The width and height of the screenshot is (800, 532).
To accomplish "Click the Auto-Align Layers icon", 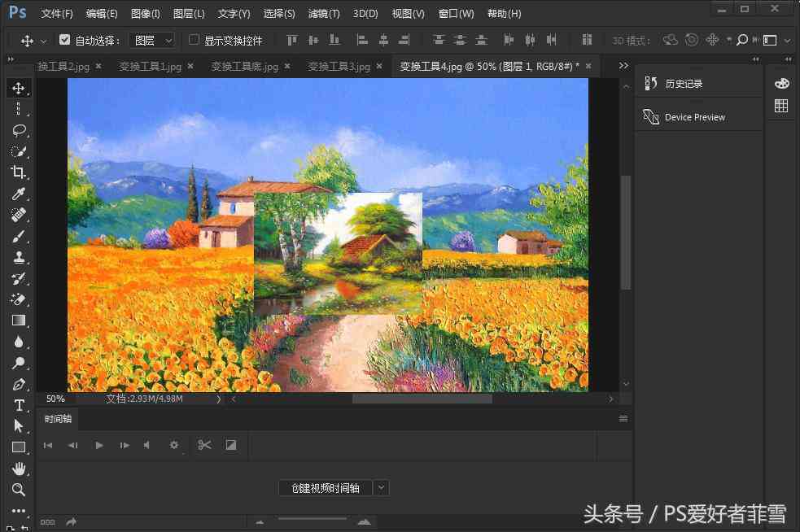I will (587, 40).
